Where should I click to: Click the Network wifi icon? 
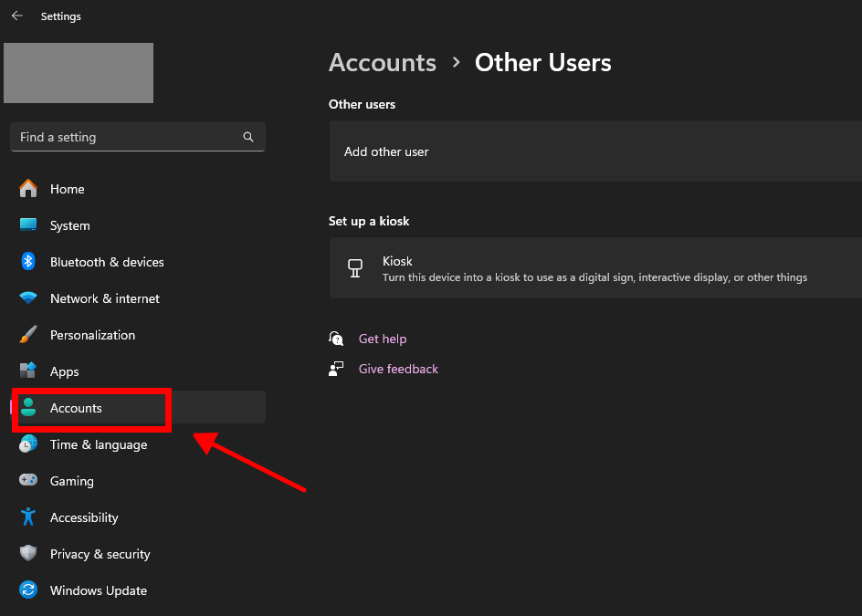pyautogui.click(x=28, y=298)
